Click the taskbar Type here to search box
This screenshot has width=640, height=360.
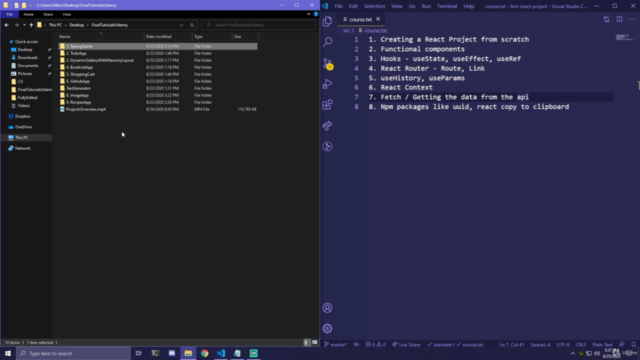73,353
